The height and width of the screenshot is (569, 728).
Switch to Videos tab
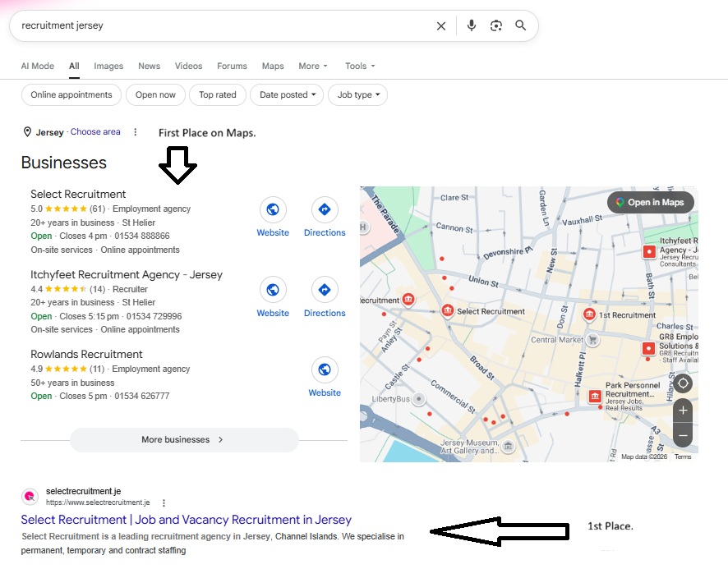188,66
